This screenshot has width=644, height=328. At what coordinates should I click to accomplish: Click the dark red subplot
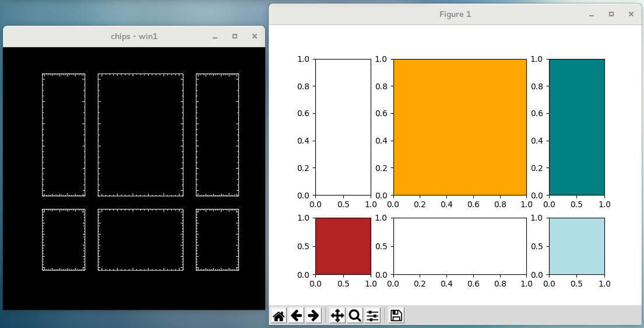click(x=343, y=246)
